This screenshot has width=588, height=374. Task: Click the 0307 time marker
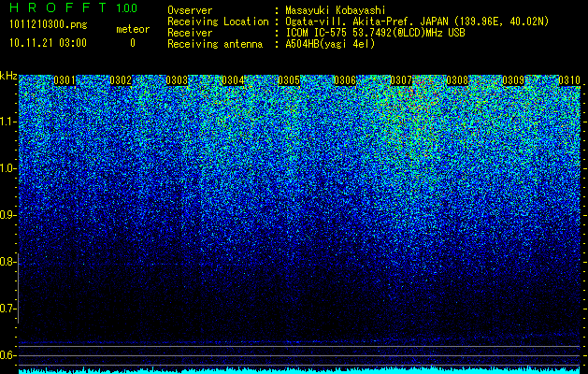pos(401,80)
